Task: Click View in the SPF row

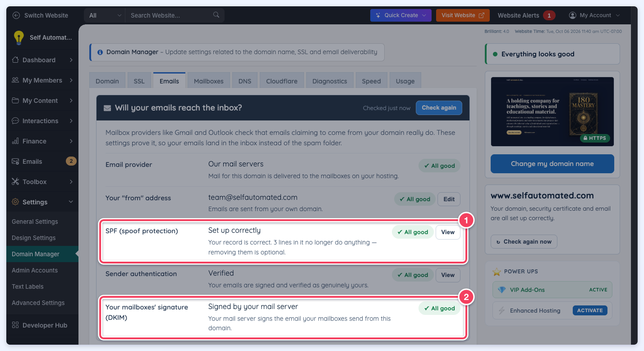Action: coord(448,232)
